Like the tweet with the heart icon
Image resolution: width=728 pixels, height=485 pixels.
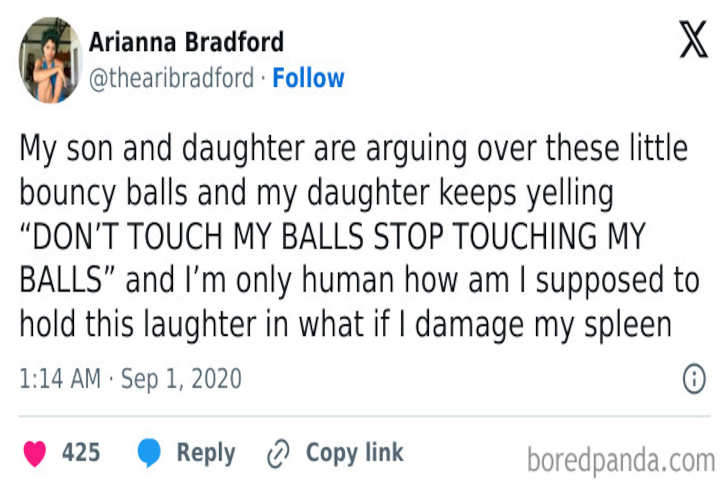pyautogui.click(x=35, y=453)
